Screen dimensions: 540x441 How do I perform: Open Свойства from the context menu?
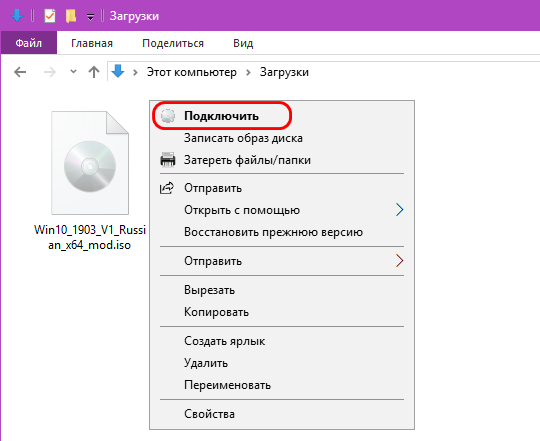click(x=282, y=414)
